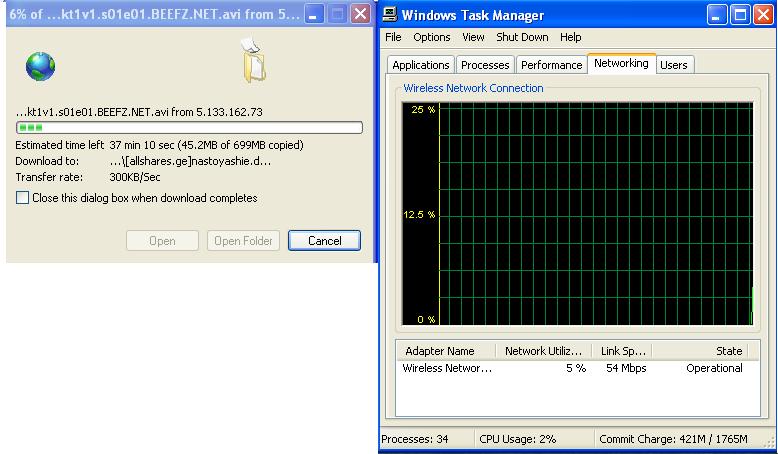Viewport: 778px width, 454px height.
Task: Minimize the Windows Task Manager window
Action: (x=716, y=15)
